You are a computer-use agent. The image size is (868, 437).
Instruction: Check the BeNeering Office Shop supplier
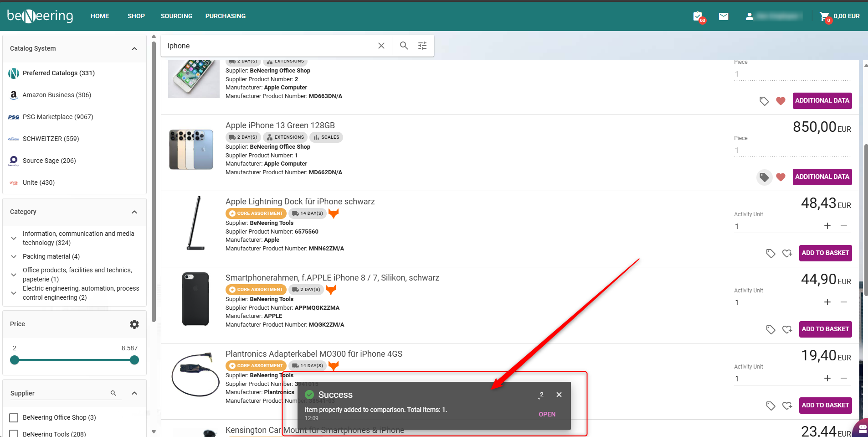click(14, 418)
